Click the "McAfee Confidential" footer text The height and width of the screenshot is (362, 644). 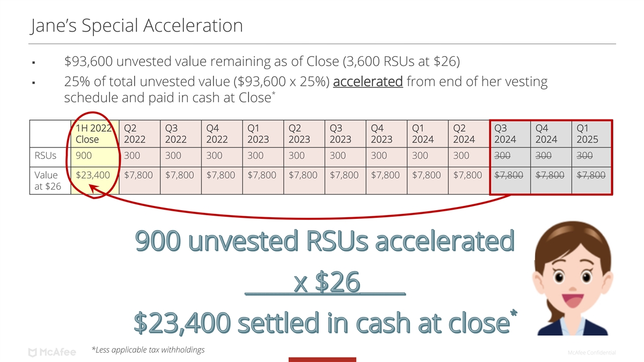pyautogui.click(x=591, y=352)
